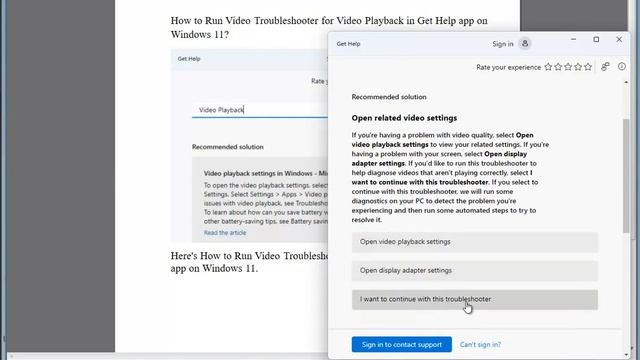Click the Rate your experience label
The image size is (640, 360).
(508, 67)
